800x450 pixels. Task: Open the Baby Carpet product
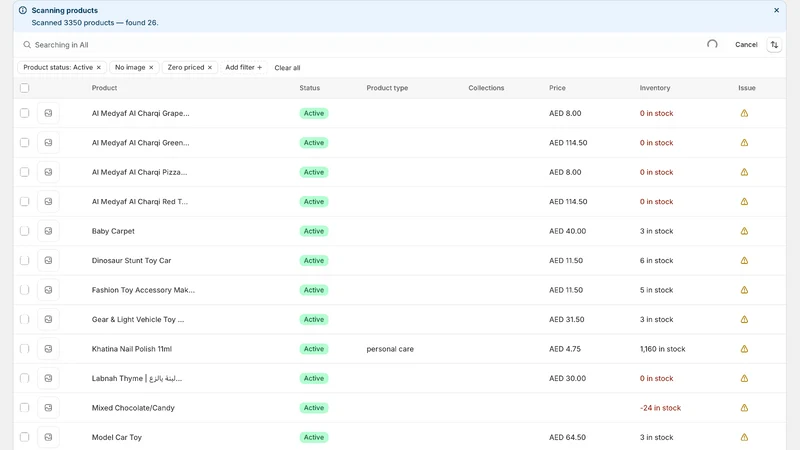(113, 231)
